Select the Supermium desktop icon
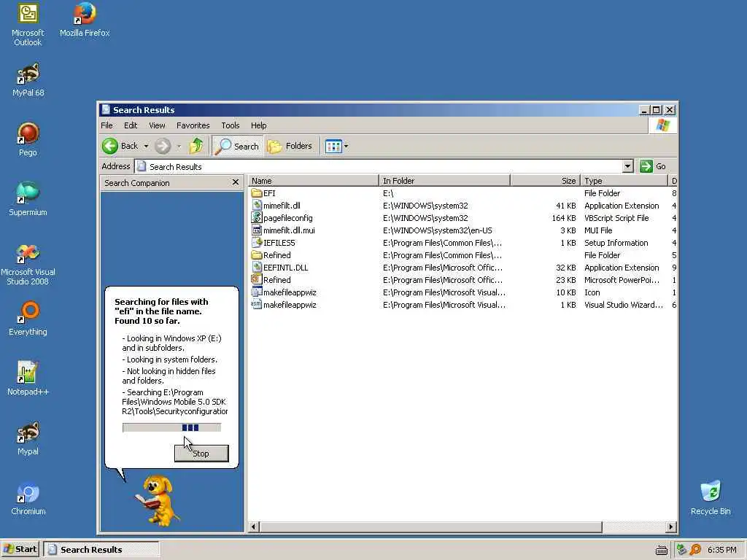 pyautogui.click(x=28, y=199)
